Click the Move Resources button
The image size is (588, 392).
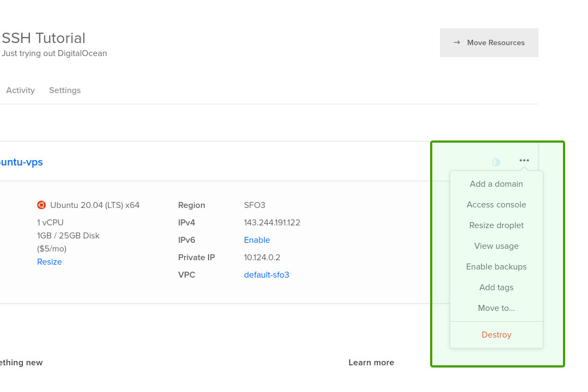coord(489,43)
